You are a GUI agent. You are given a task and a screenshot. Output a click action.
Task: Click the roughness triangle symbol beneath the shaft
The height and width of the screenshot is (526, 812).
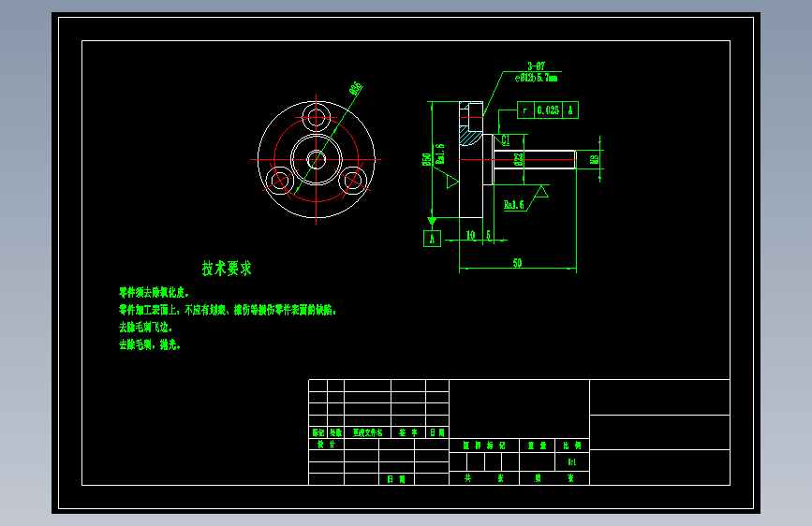[541, 192]
